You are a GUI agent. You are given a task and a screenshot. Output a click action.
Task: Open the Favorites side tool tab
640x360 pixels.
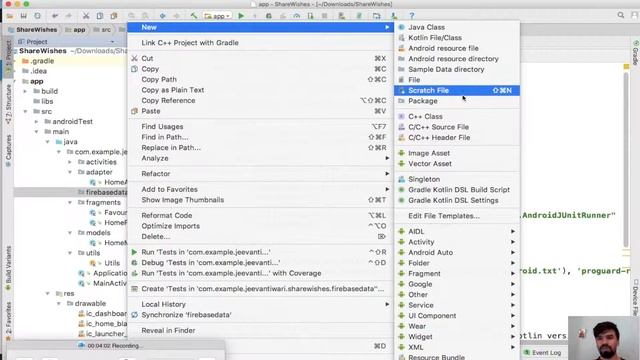coord(8,321)
